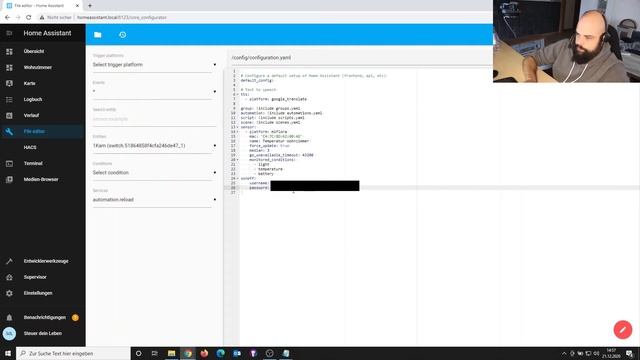Expand the Events dropdown

click(x=154, y=91)
